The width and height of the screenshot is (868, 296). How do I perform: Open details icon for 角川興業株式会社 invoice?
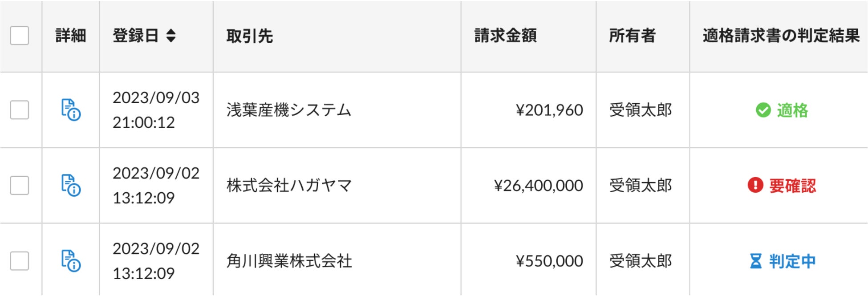[x=71, y=261]
